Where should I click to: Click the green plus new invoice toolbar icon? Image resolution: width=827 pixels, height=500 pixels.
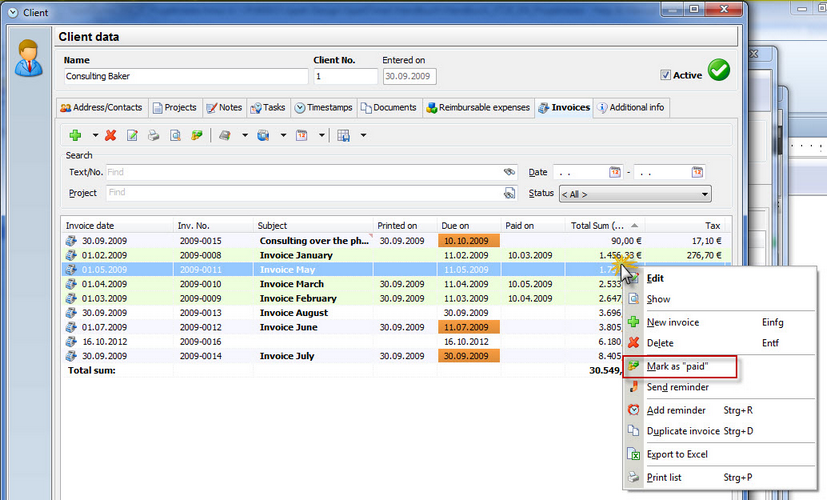[75, 136]
